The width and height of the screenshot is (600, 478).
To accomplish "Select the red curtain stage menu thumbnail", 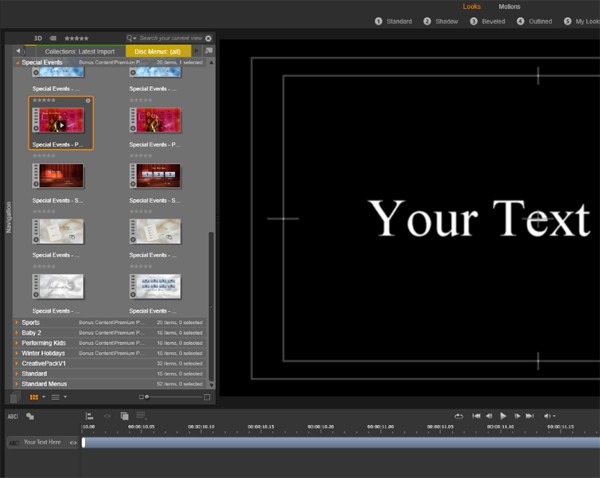I will pos(58,175).
